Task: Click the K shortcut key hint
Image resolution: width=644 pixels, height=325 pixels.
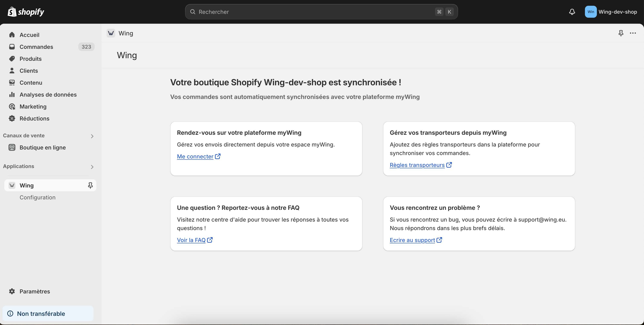Action: [x=449, y=12]
